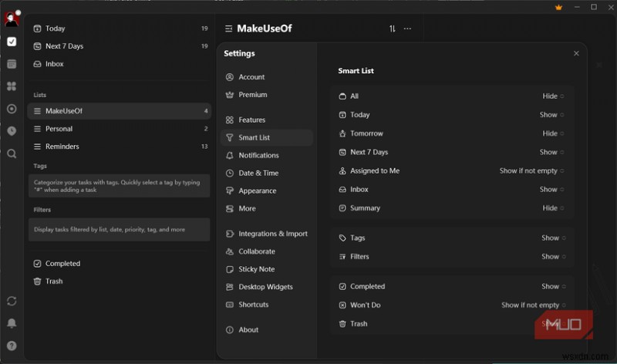Open Next 7 Days in left panel
This screenshot has width=617, height=364.
tap(120, 46)
